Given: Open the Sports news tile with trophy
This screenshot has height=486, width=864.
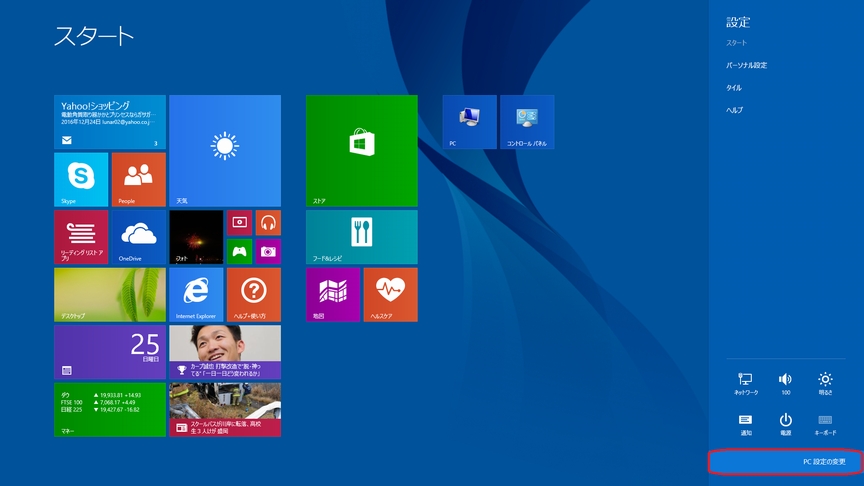Looking at the screenshot, I should point(225,352).
